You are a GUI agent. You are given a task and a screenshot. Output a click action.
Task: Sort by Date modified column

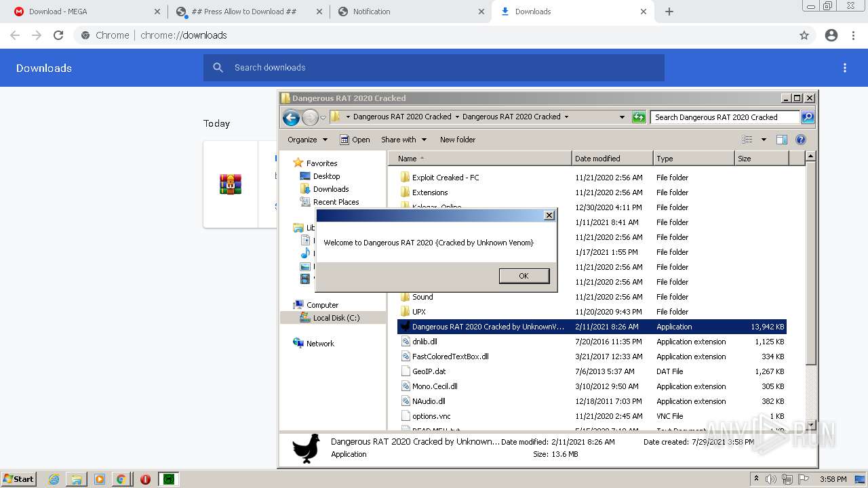pyautogui.click(x=612, y=159)
